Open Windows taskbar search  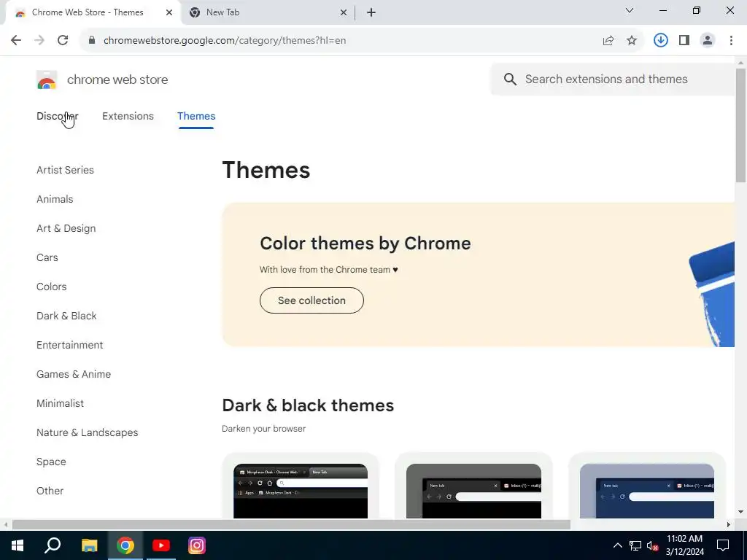(x=53, y=545)
